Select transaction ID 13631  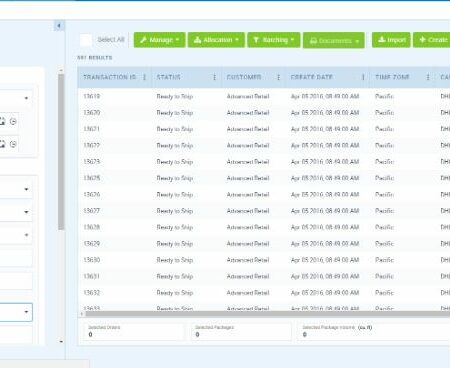click(x=92, y=276)
